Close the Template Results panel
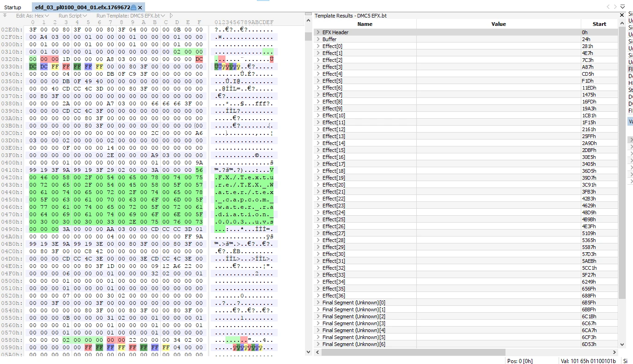This screenshot has width=633, height=364. (621, 15)
